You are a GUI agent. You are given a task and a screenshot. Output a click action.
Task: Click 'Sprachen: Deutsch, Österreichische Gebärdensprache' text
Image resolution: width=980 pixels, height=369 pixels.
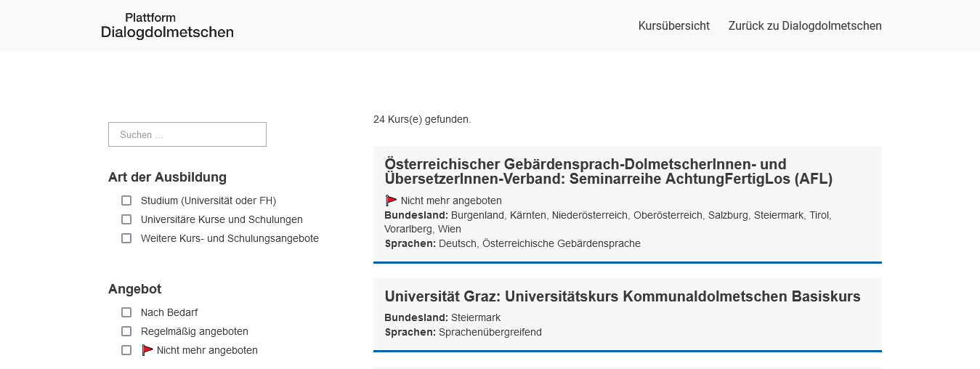[512, 243]
